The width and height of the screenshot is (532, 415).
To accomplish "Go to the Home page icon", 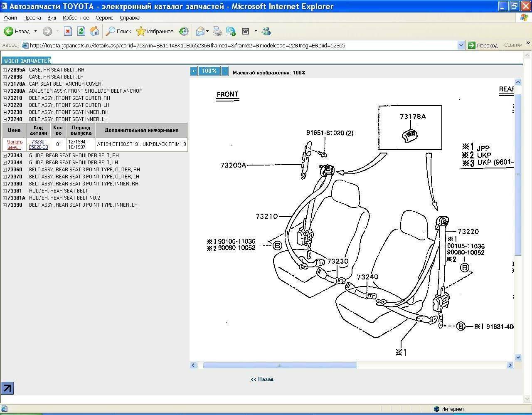I will (94, 31).
